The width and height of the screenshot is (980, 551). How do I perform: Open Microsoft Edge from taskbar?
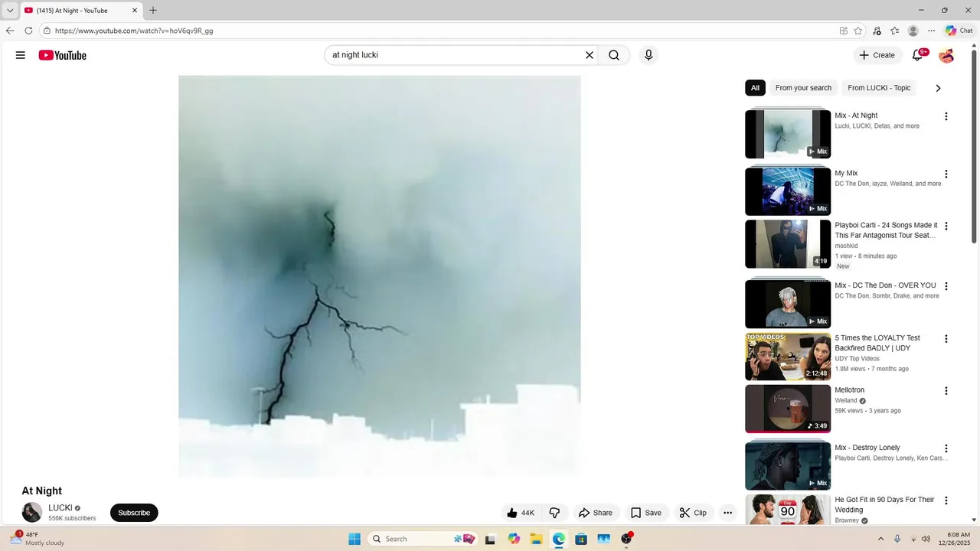coord(559,539)
